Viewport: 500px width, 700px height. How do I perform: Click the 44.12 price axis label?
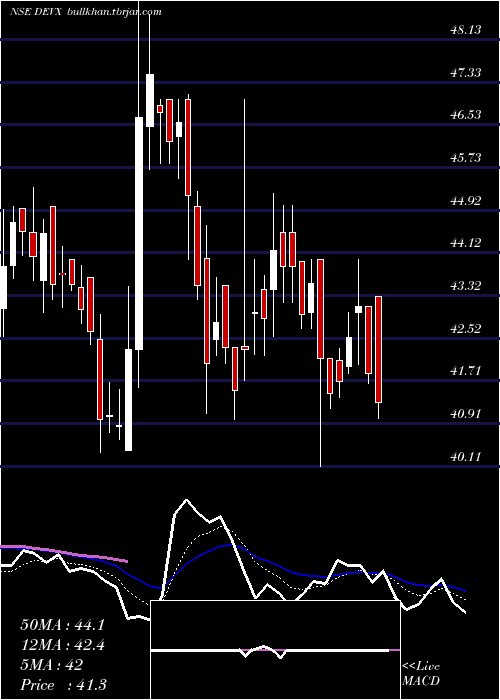tap(466, 243)
